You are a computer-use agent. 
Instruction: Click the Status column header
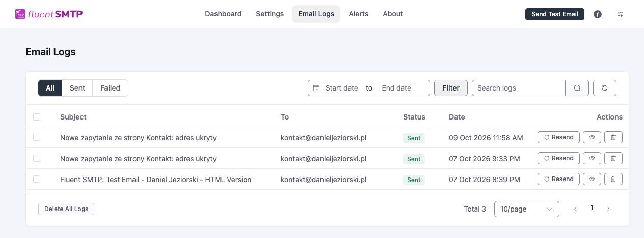pyautogui.click(x=414, y=117)
